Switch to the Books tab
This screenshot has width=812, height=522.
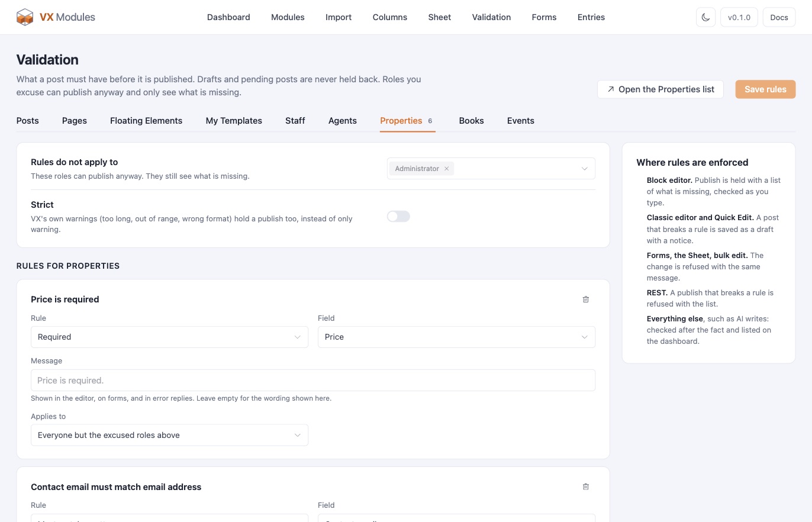pos(472,121)
